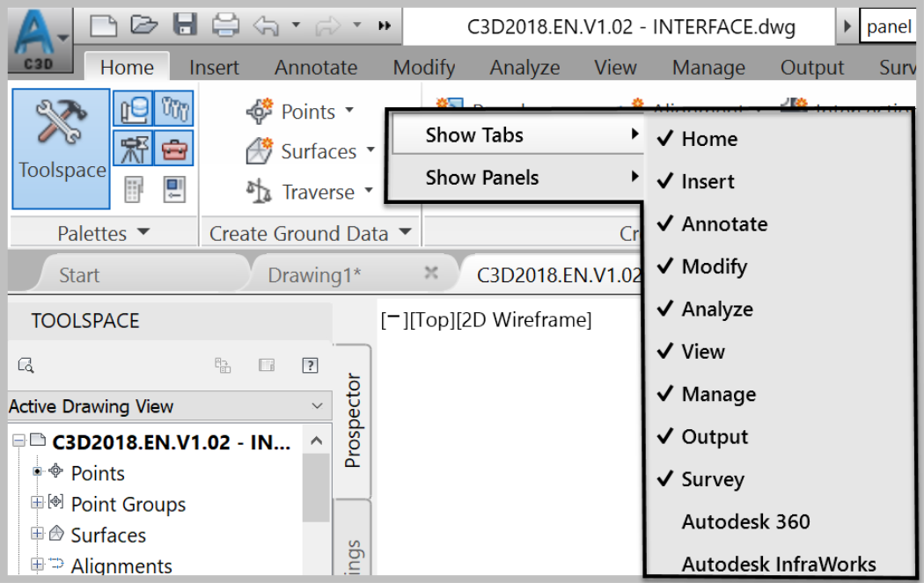Viewport: 924px width, 583px height.
Task: Toggle the Toolbox red toolbox icon
Action: pos(174,148)
